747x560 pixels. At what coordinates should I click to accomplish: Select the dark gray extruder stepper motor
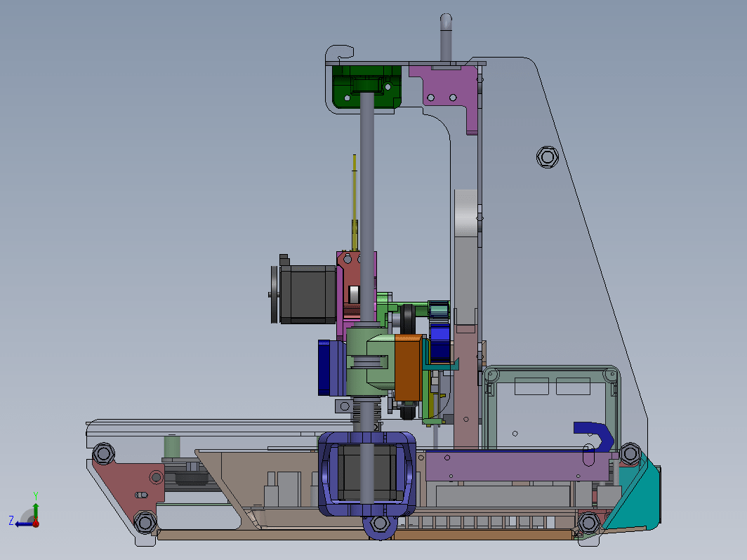point(308,294)
